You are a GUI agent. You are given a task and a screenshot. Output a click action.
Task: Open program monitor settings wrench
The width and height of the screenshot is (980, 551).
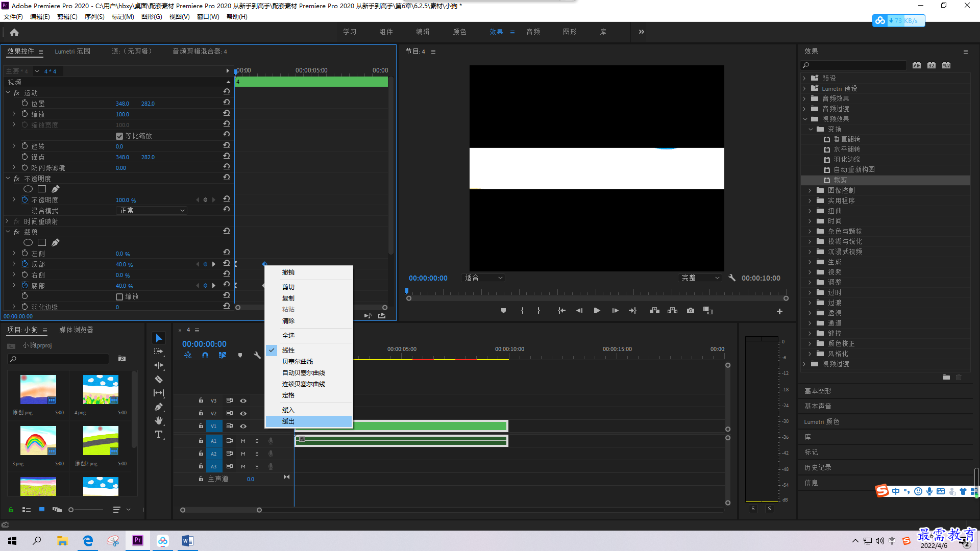pos(732,278)
